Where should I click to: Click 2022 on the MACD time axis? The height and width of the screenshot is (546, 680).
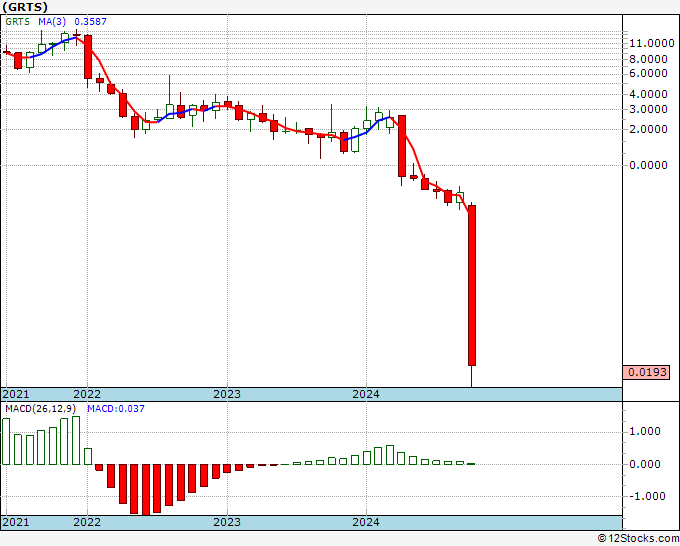[x=87, y=522]
